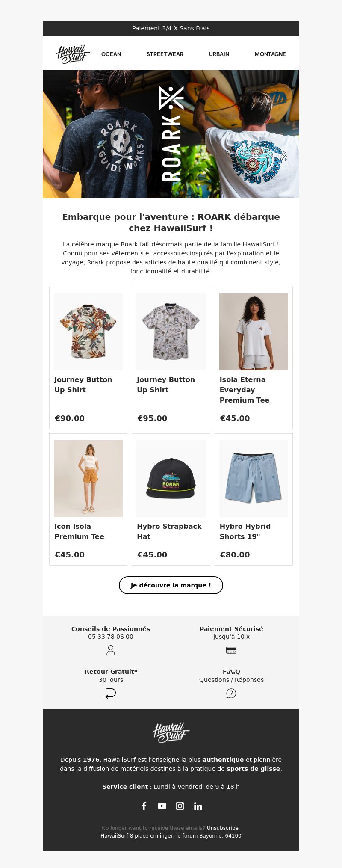Open the Instagram icon in footer
Screen dimensions: 342x868
[180, 806]
